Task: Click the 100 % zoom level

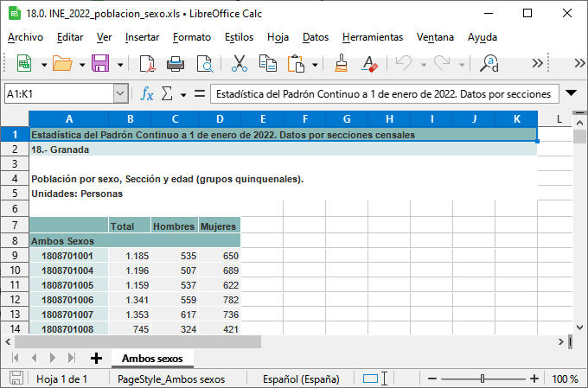Action: tap(565, 379)
